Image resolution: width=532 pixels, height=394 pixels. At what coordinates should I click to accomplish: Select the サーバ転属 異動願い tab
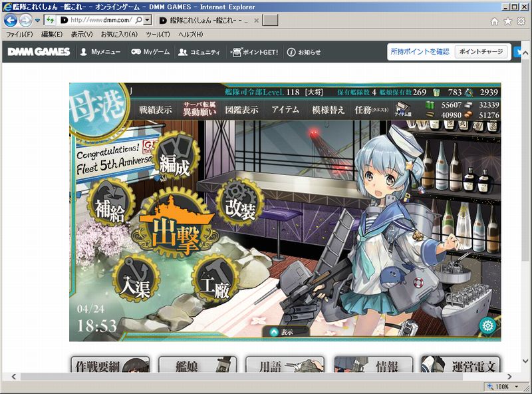tap(199, 109)
